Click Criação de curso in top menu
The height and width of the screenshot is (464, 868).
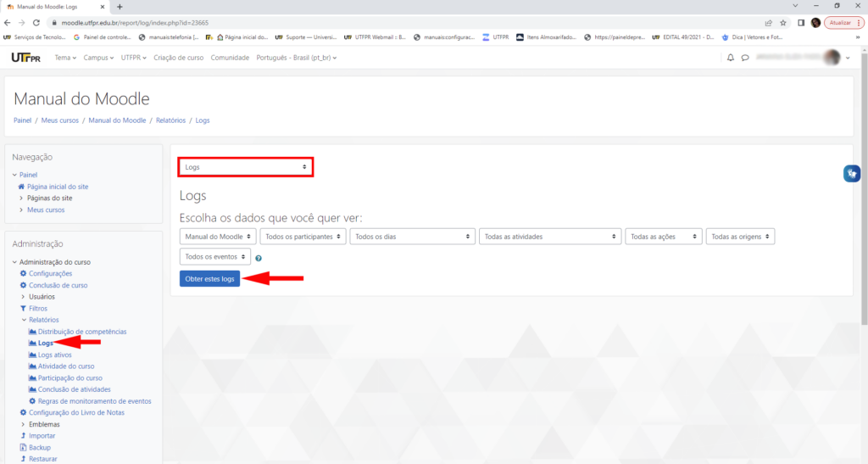pyautogui.click(x=178, y=58)
